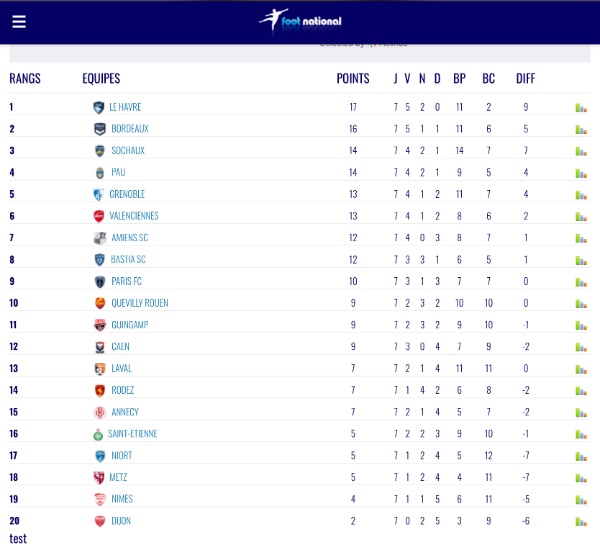Image resolution: width=600 pixels, height=550 pixels.
Task: Click the POINTS column header
Action: coord(353,78)
